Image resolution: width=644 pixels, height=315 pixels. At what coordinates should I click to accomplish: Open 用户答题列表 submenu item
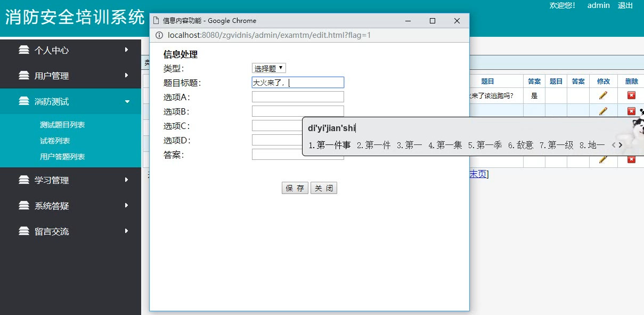click(62, 157)
